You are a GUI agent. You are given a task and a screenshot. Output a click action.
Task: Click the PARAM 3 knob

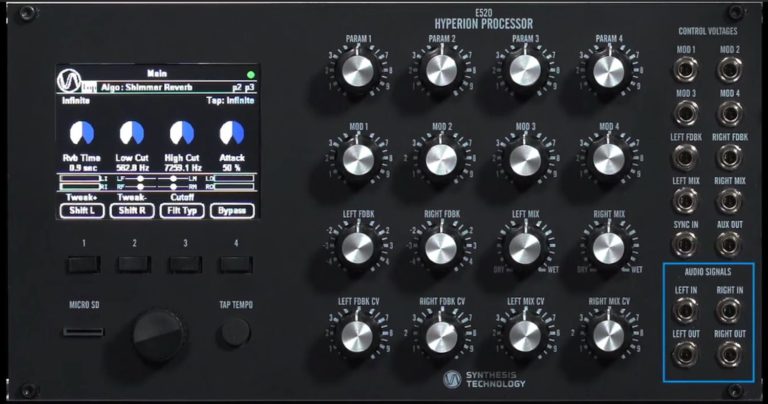coord(525,71)
